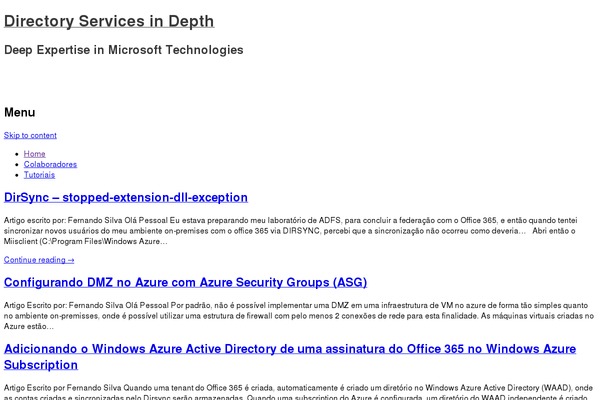The width and height of the screenshot is (600, 400).
Task: Click the Menu heading
Action: click(x=20, y=113)
